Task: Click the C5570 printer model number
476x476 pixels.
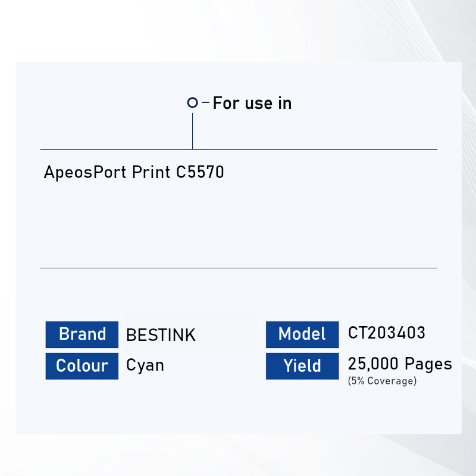Action: point(201,173)
